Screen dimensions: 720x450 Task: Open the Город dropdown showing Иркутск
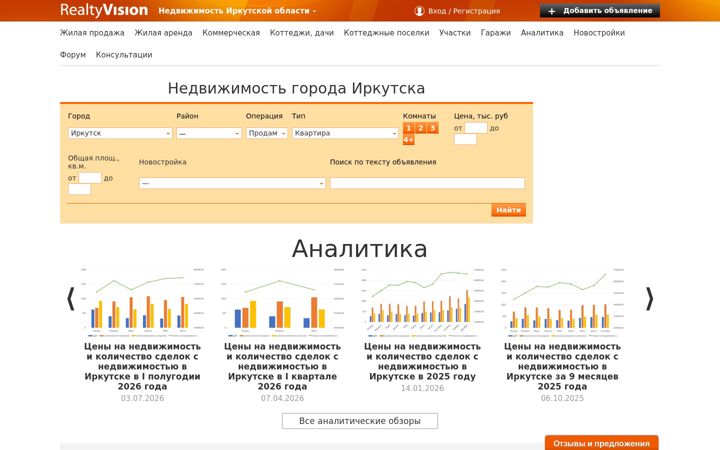(x=120, y=133)
